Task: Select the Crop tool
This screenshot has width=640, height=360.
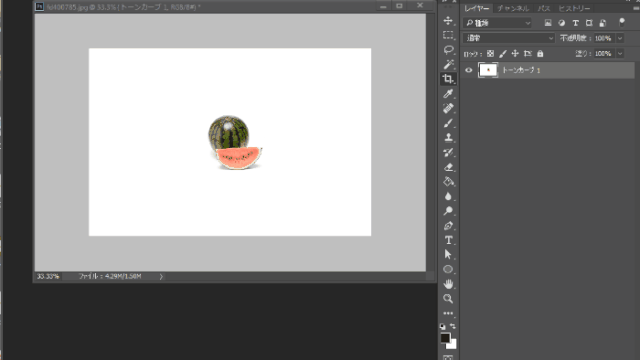Action: click(x=448, y=79)
